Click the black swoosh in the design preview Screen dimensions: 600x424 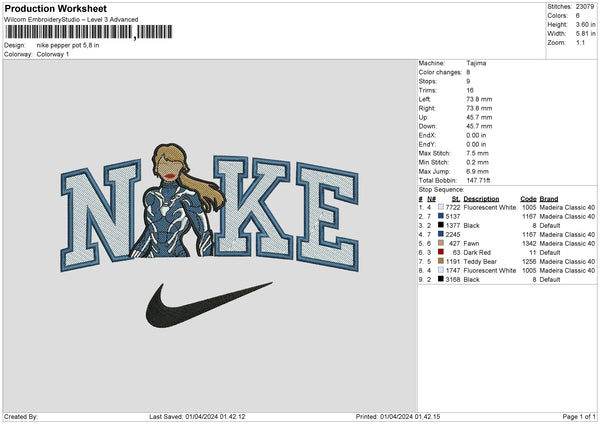point(209,305)
